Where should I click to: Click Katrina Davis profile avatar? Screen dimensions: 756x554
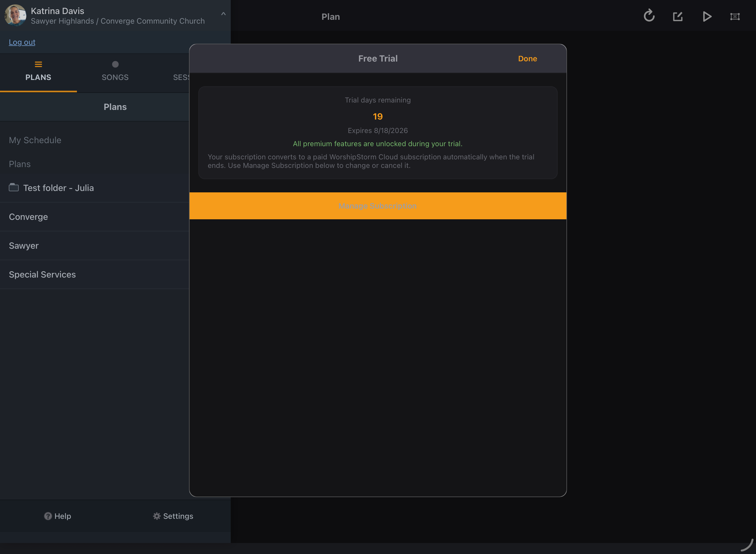[x=15, y=15]
